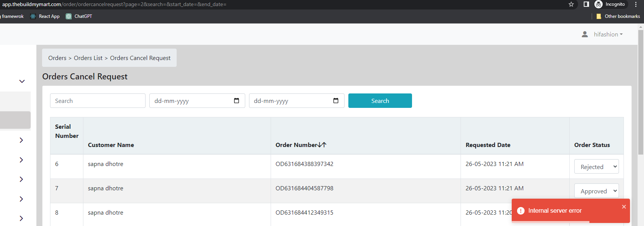The width and height of the screenshot is (644, 226).
Task: Click the user avatar icon
Action: 585,34
